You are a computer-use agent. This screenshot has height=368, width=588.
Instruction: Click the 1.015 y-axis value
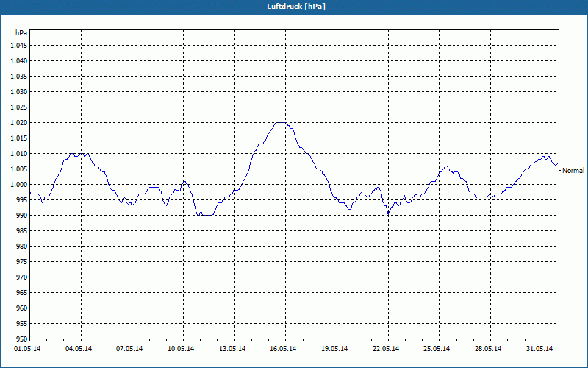click(19, 138)
